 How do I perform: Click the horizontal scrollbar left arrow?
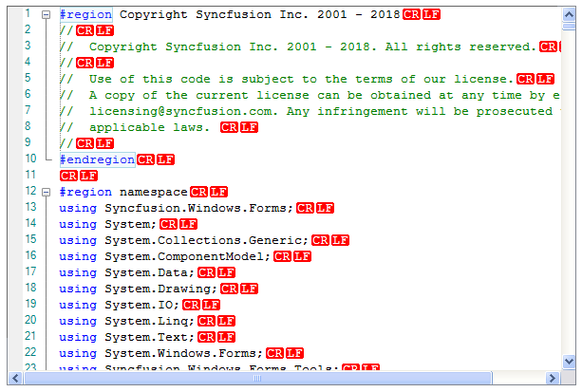pyautogui.click(x=15, y=379)
